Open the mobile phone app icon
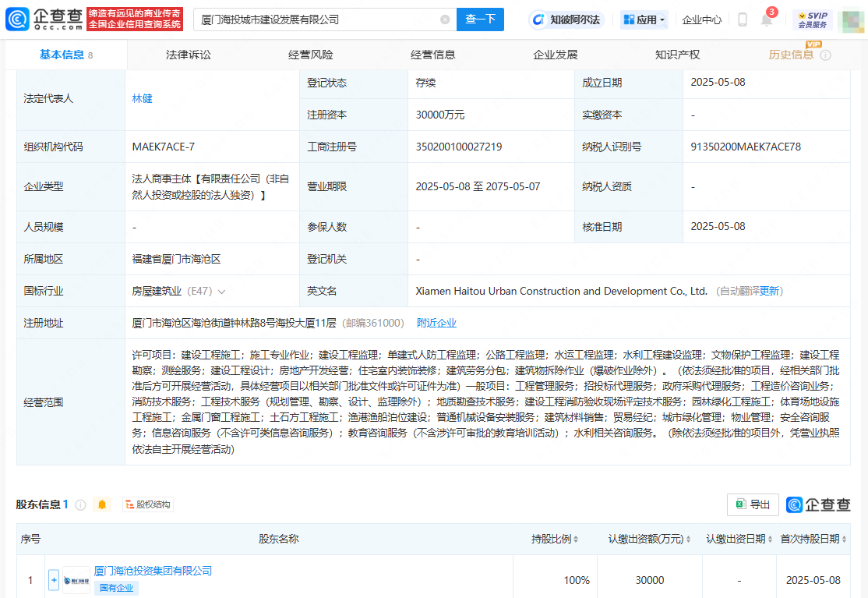The image size is (868, 598). 743,20
